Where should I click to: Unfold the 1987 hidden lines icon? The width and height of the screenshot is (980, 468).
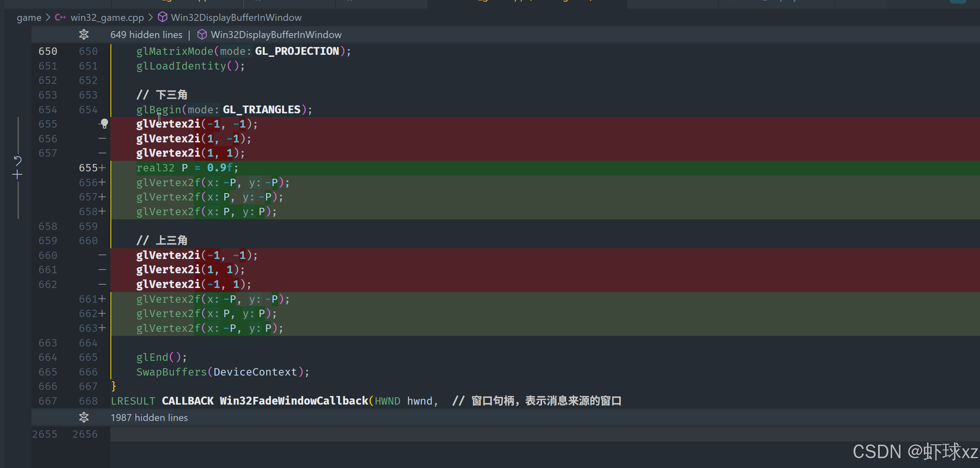click(84, 417)
